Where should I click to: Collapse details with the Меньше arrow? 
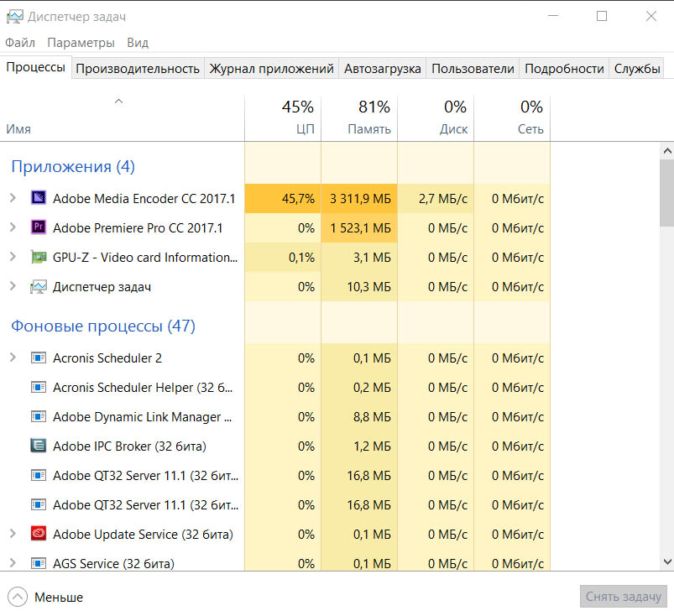tap(18, 597)
